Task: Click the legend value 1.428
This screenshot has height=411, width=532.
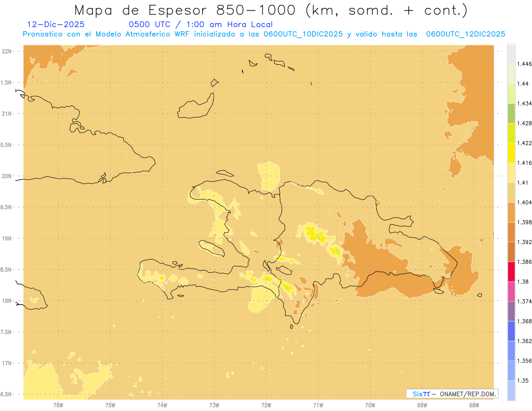Action: click(x=525, y=123)
